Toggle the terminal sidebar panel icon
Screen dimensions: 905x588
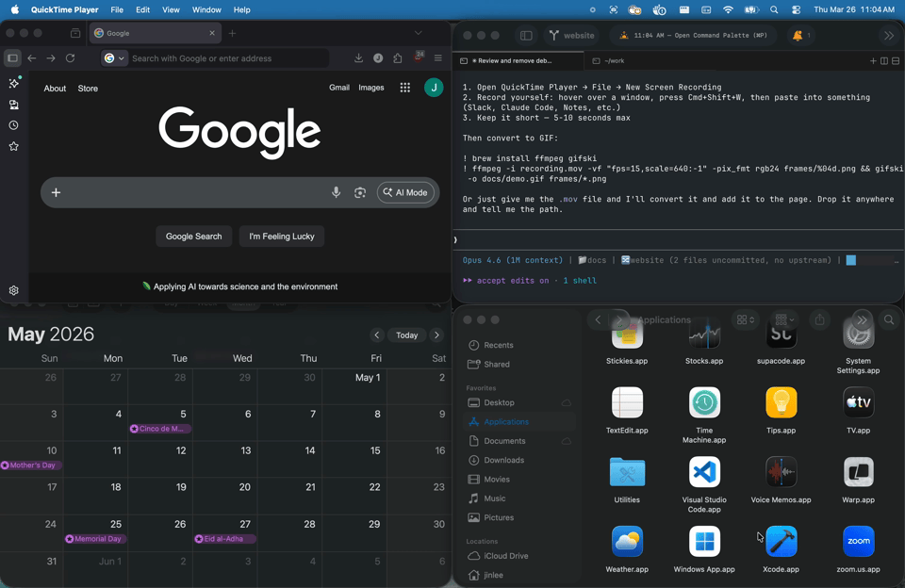click(526, 35)
